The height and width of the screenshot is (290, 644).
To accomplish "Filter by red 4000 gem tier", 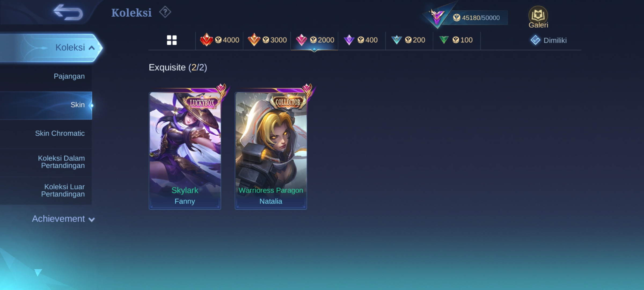I will click(x=219, y=40).
